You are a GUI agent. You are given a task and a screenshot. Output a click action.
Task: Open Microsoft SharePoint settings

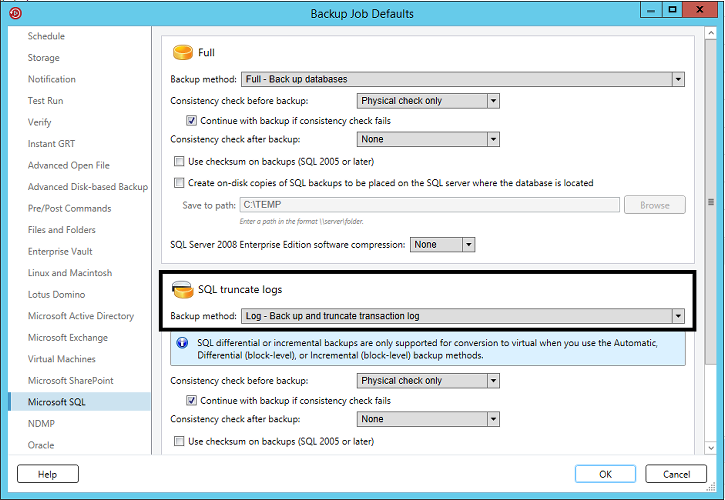point(71,380)
